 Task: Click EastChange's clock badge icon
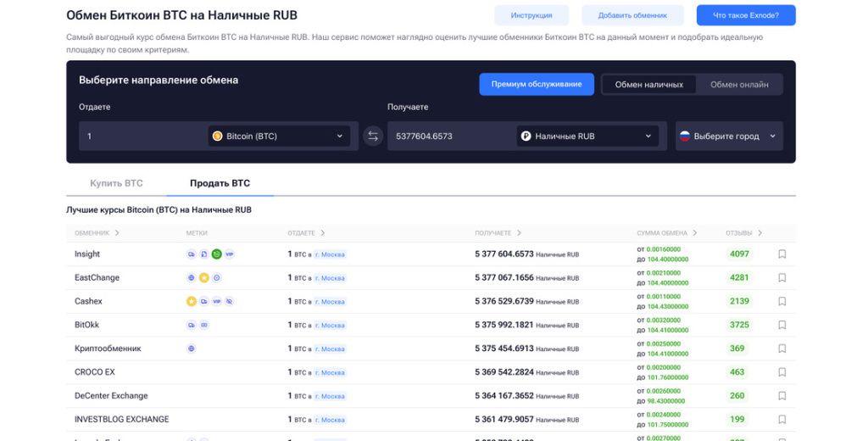click(x=217, y=278)
